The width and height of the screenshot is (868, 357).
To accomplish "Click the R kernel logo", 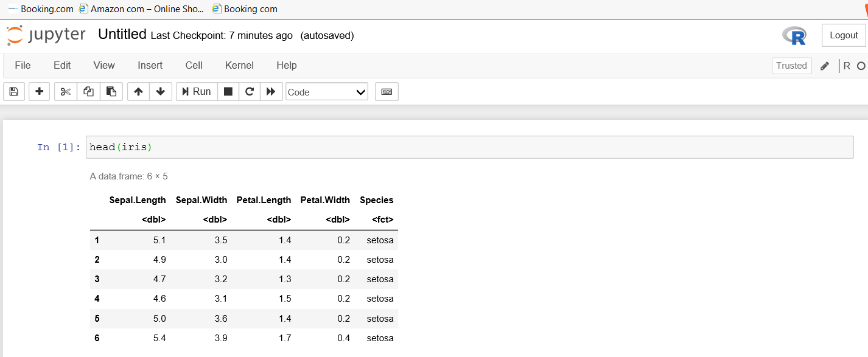I will click(795, 35).
